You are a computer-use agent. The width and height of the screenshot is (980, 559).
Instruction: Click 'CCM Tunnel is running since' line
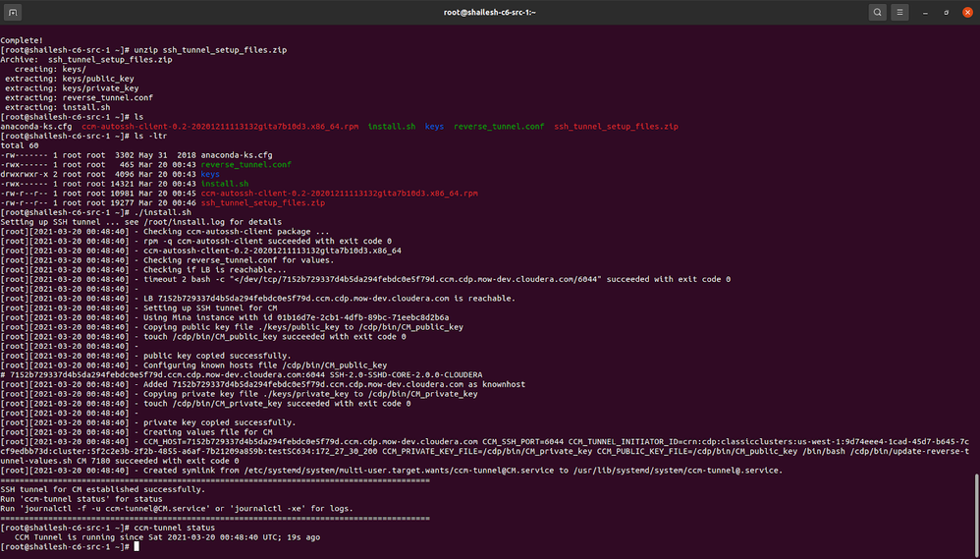click(168, 537)
